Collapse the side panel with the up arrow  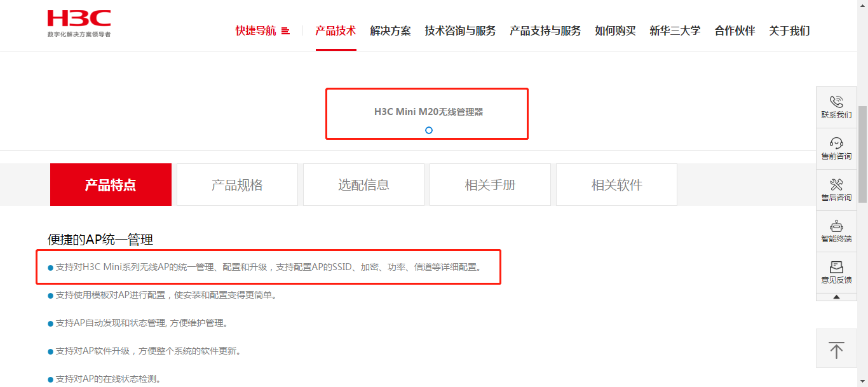[836, 297]
